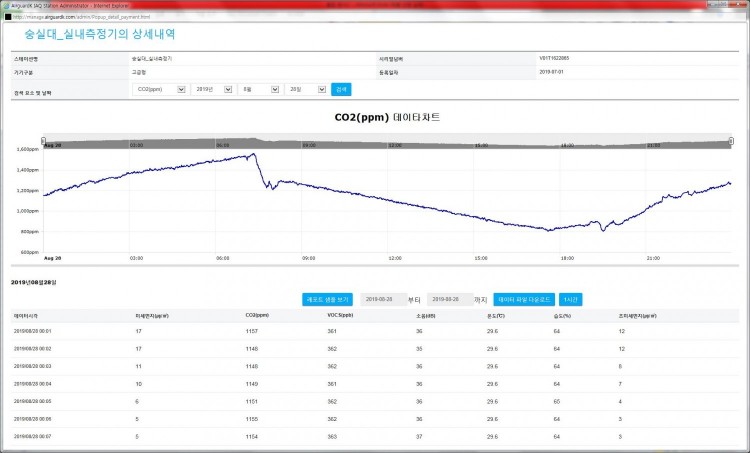Grab the chart range slider's left handle
750x453 pixels.
click(44, 140)
